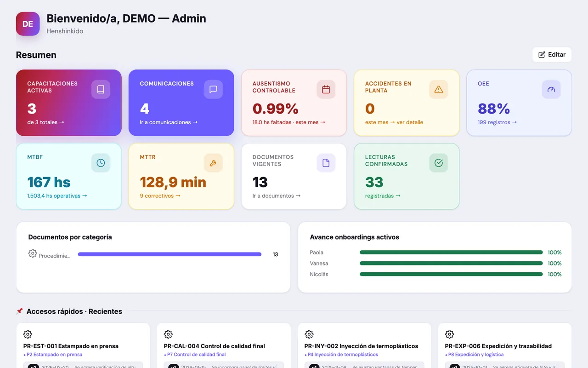Click the 'P4 Inyección de termoplásticos' tag
This screenshot has width=588, height=368.
coord(341,355)
